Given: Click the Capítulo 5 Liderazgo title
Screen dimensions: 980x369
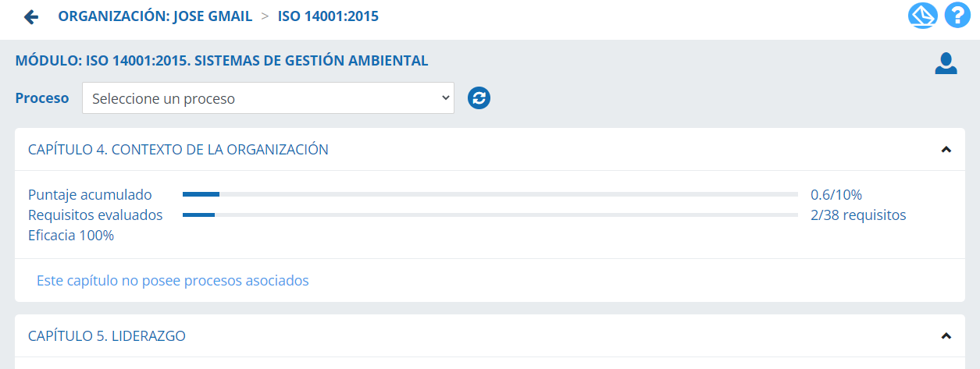Looking at the screenshot, I should (x=107, y=336).
